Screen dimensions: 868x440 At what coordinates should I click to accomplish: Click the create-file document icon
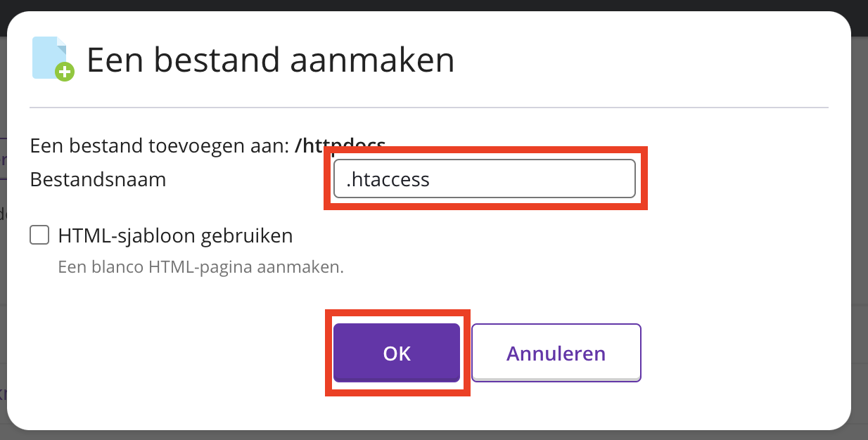(51, 58)
